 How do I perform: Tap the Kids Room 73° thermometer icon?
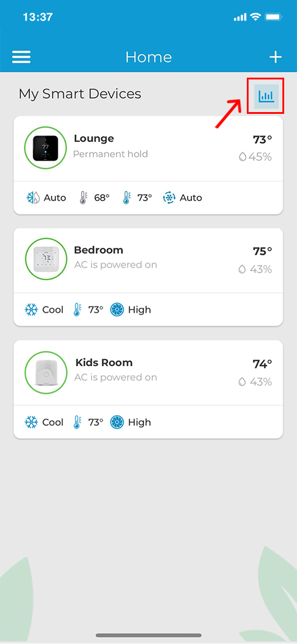(x=77, y=422)
